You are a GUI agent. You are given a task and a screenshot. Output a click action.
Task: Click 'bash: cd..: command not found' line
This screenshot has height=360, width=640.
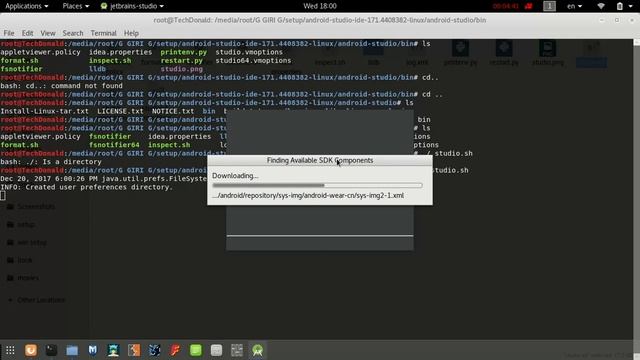[x=61, y=86]
